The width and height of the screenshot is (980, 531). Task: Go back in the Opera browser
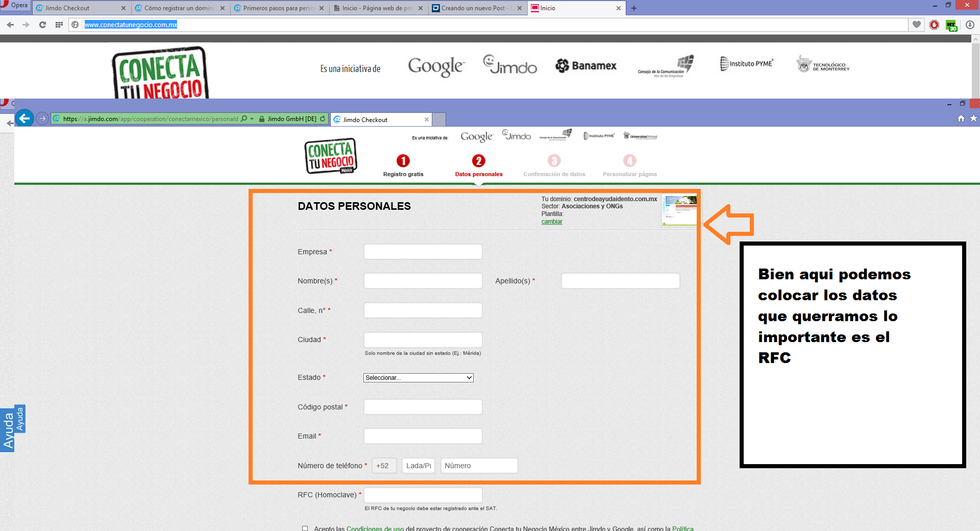tap(10, 25)
